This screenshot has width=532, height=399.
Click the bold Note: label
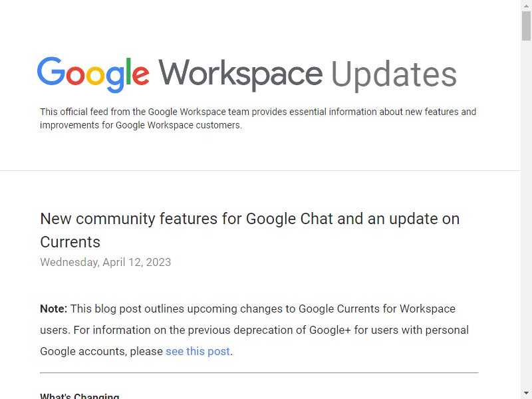click(x=54, y=309)
